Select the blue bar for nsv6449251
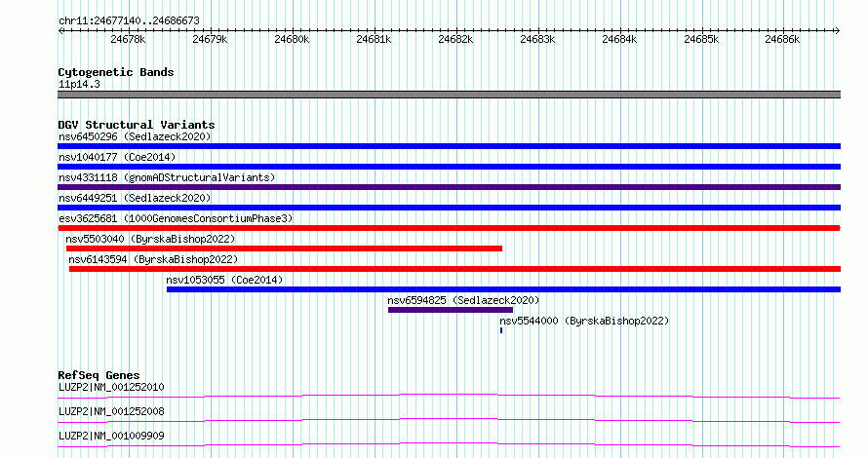Viewport: 868px width, 458px height. pyautogui.click(x=449, y=208)
